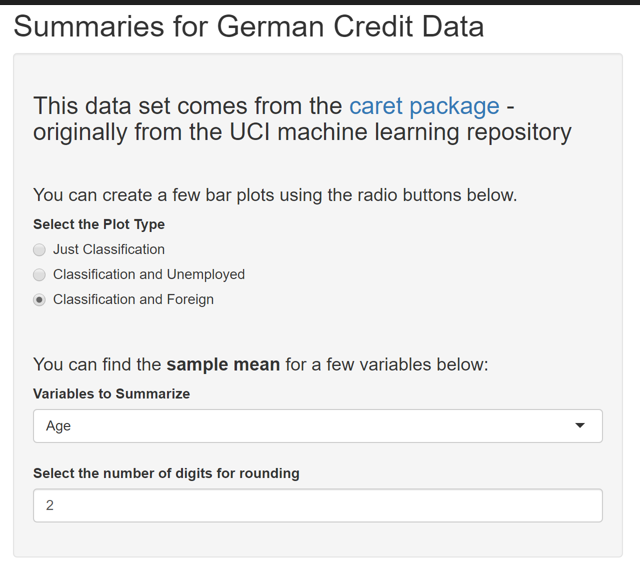Choose the Classification and Unemployed radio circle
This screenshot has width=640, height=583.
(x=40, y=275)
